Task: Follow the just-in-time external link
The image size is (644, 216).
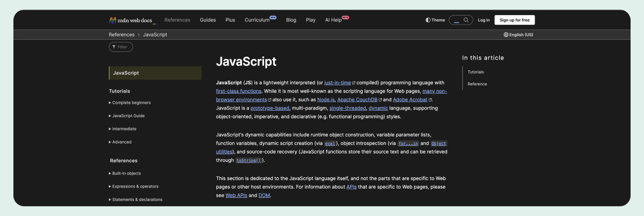Action: 338,83
